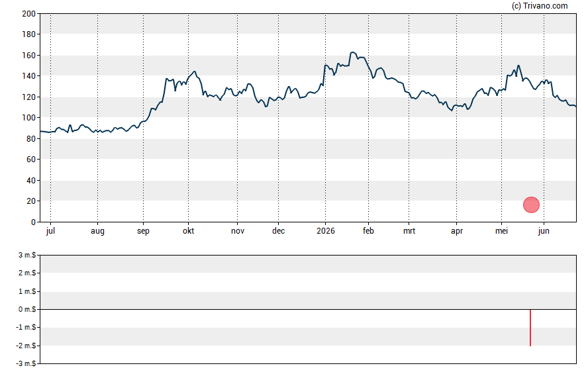Click the '-2 m.$' axis label

[x=26, y=346]
